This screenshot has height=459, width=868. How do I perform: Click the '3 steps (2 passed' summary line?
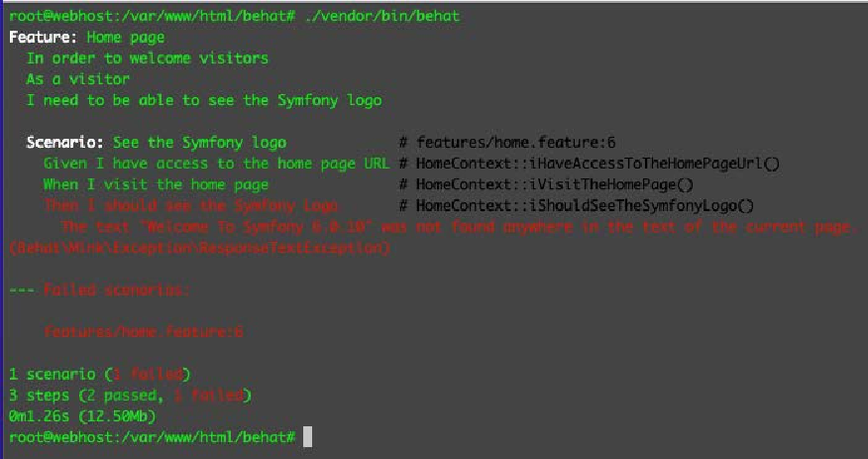[130, 396]
